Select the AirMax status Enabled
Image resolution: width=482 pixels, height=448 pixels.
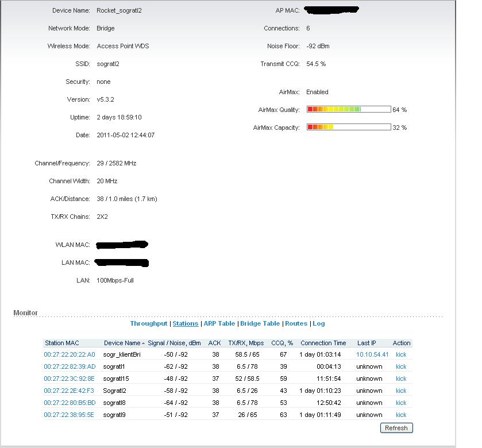click(x=317, y=92)
